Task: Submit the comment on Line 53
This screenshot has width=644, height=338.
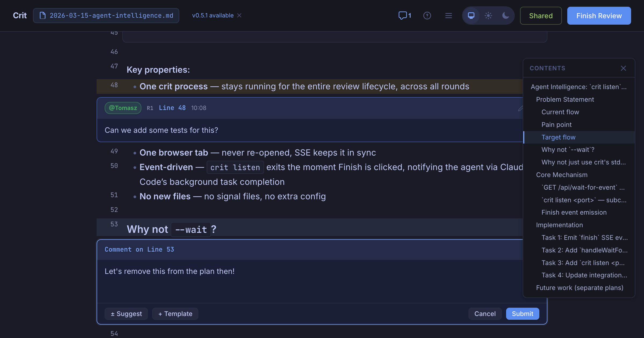Action: coord(522,314)
